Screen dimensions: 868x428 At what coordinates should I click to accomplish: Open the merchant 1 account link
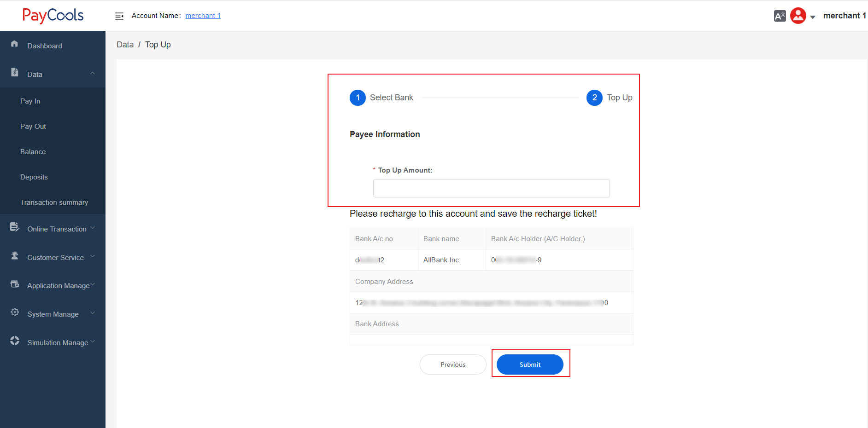203,16
